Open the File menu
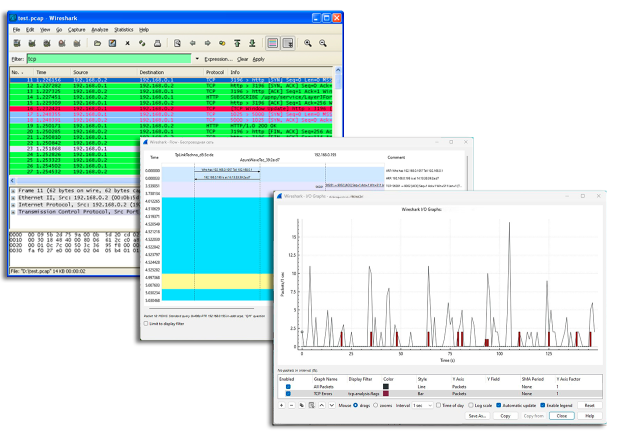Viewport: 620px width, 435px height. pos(16,30)
